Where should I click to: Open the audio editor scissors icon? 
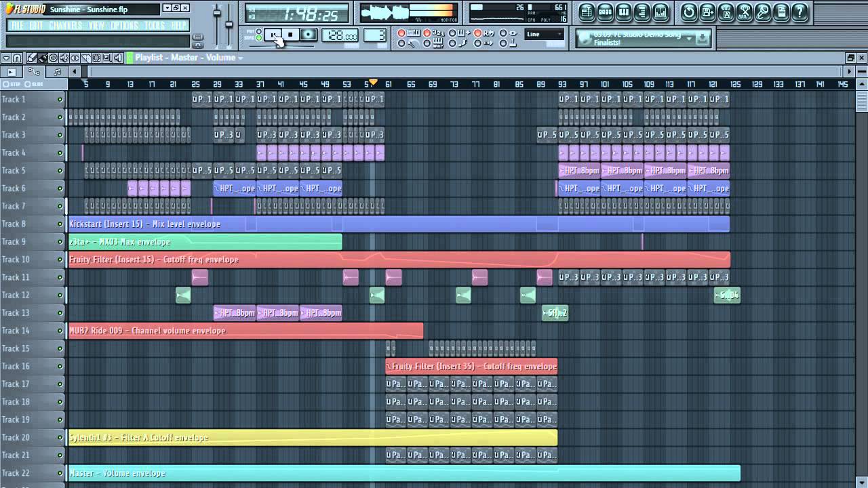745,12
